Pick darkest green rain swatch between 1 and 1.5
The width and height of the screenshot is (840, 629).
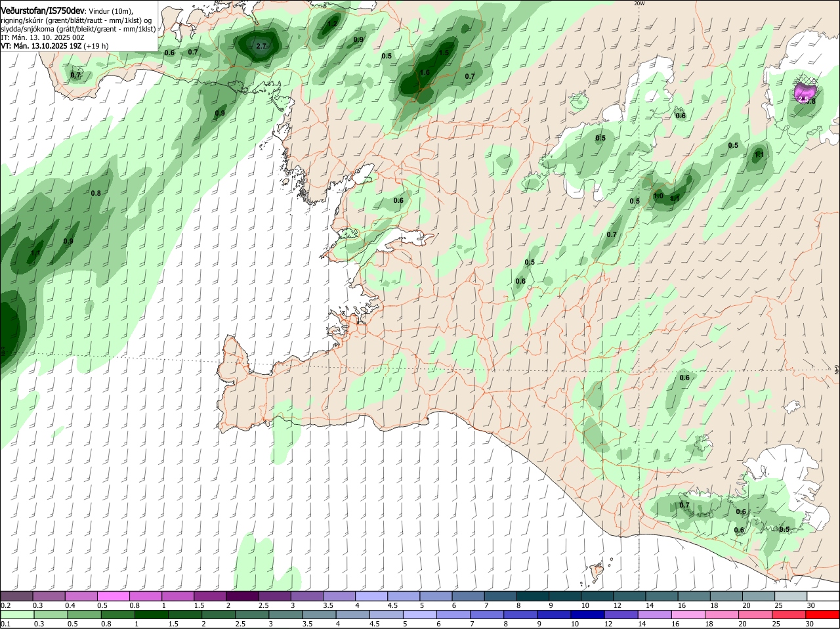point(151,614)
